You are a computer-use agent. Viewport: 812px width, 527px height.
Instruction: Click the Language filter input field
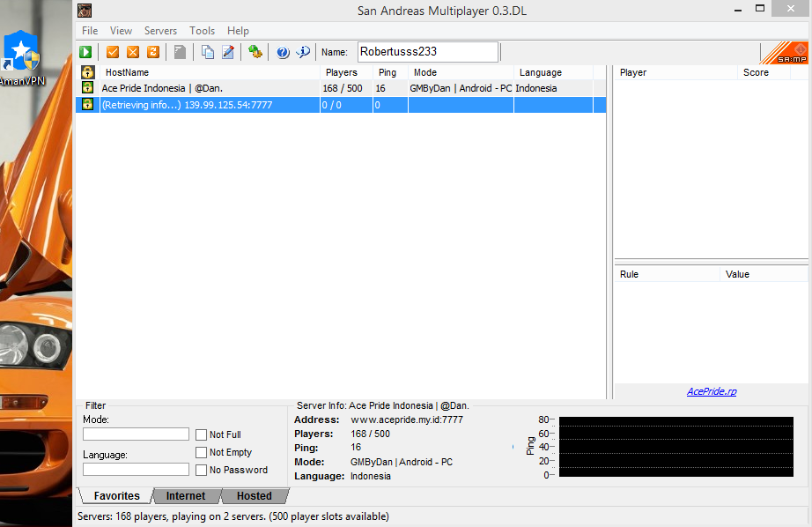(x=136, y=469)
